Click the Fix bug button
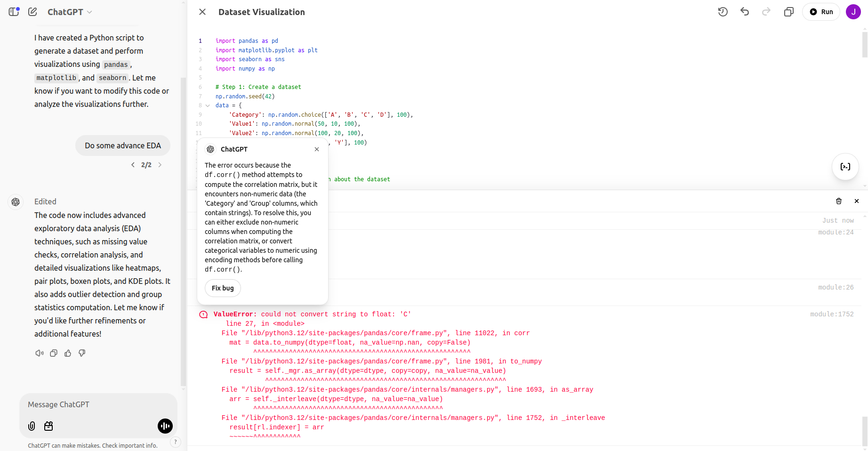This screenshot has width=868, height=451. (223, 288)
